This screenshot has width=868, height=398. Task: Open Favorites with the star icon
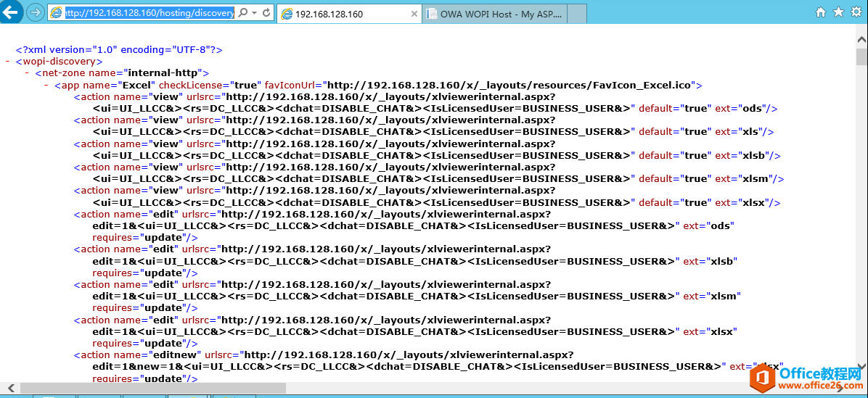pyautogui.click(x=839, y=12)
